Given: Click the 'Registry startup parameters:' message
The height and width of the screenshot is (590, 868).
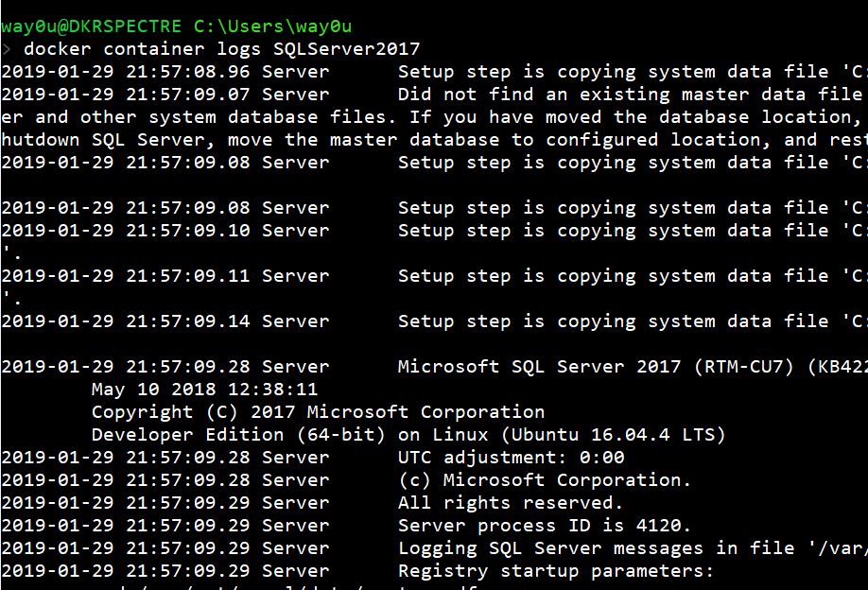Looking at the screenshot, I should point(556,571).
